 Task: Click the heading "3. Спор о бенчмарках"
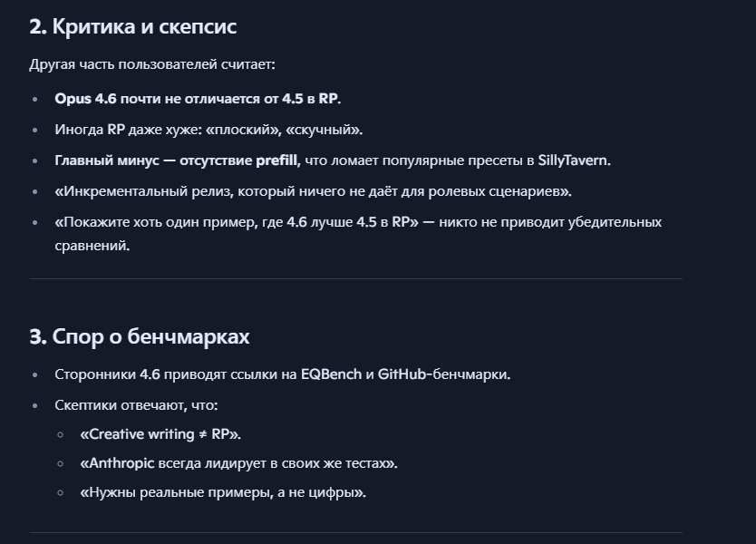139,336
